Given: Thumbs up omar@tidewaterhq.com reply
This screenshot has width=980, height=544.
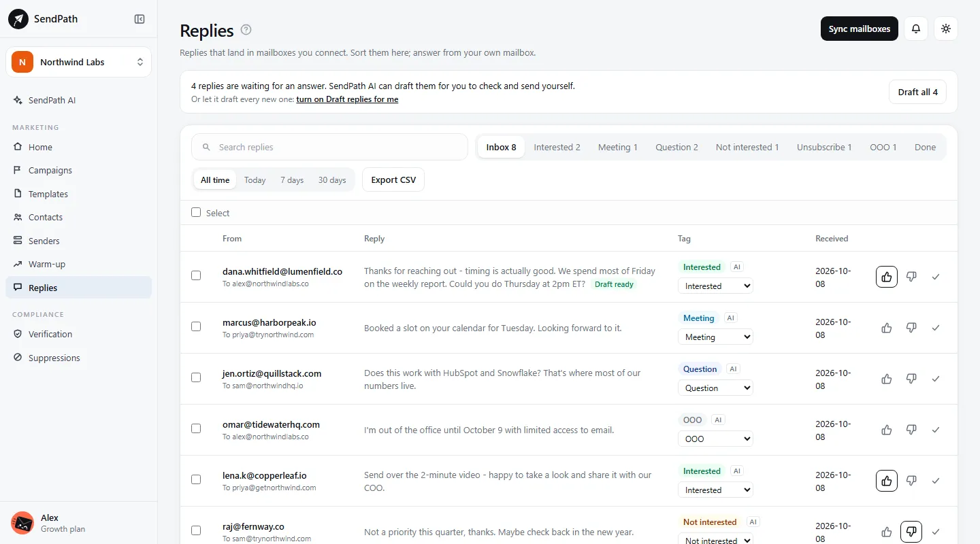Looking at the screenshot, I should 887,430.
